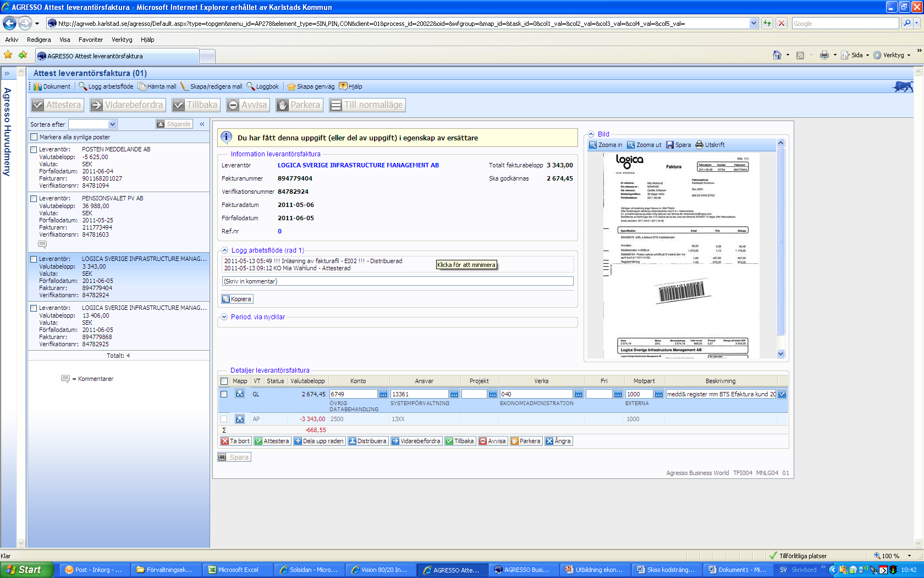Open Microsoft Excel from the taskbar
Screen dimensions: 924x578
(x=237, y=570)
